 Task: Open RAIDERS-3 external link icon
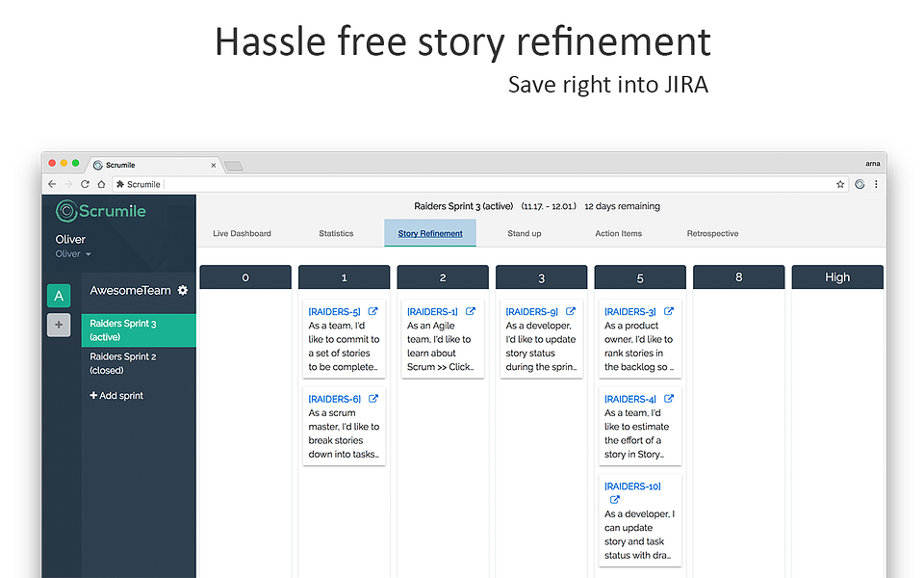click(669, 311)
